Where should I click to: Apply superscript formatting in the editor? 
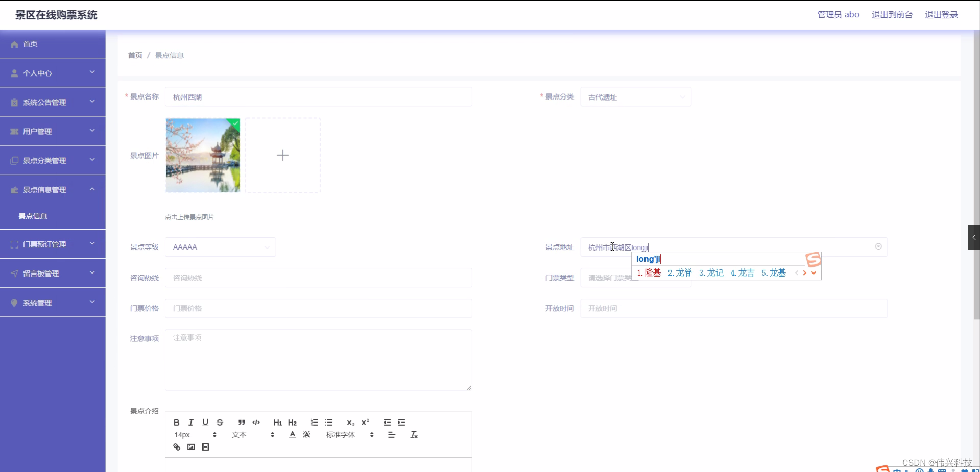(x=365, y=423)
